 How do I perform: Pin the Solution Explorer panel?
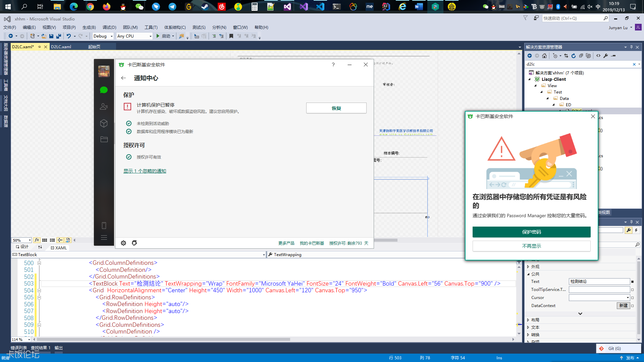[631, 47]
